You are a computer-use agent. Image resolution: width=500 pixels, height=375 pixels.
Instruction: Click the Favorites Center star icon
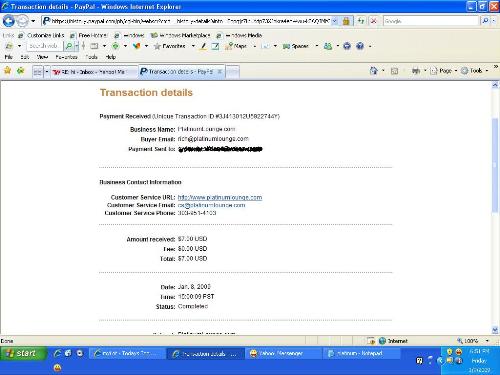click(8, 70)
